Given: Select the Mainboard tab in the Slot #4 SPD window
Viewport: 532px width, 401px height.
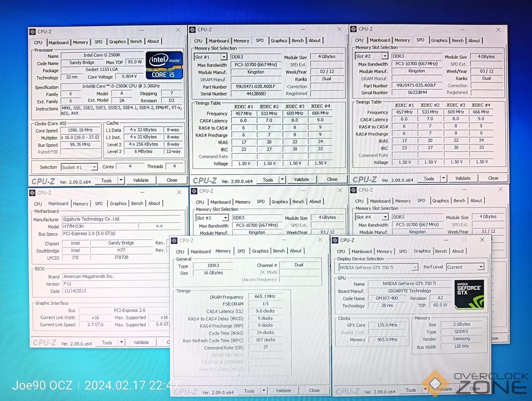Looking at the screenshot, I should 380,201.
